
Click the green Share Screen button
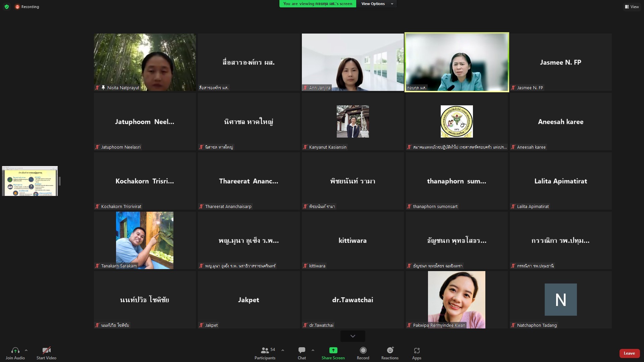[x=333, y=353]
